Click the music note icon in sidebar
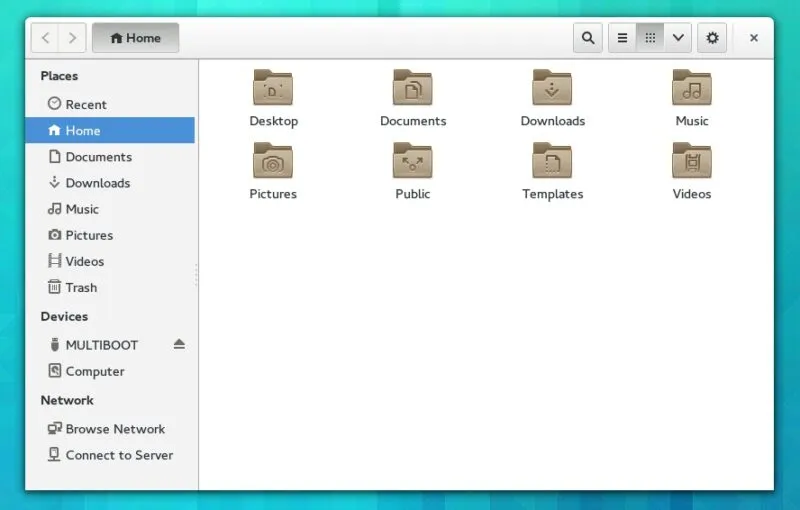This screenshot has width=800, height=510. point(55,209)
